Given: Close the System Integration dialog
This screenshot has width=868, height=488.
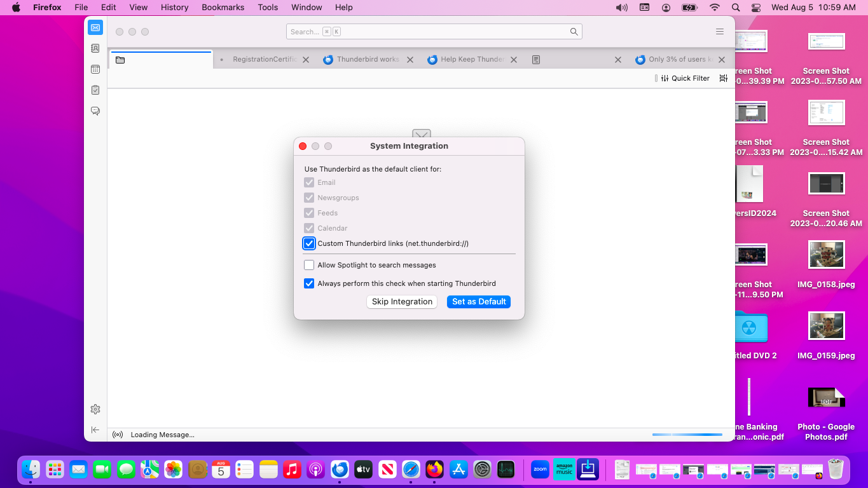Looking at the screenshot, I should coord(303,146).
